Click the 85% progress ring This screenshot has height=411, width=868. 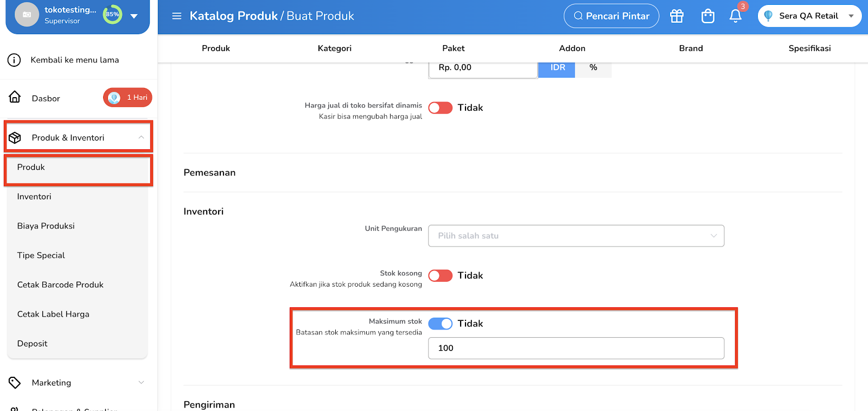click(112, 14)
